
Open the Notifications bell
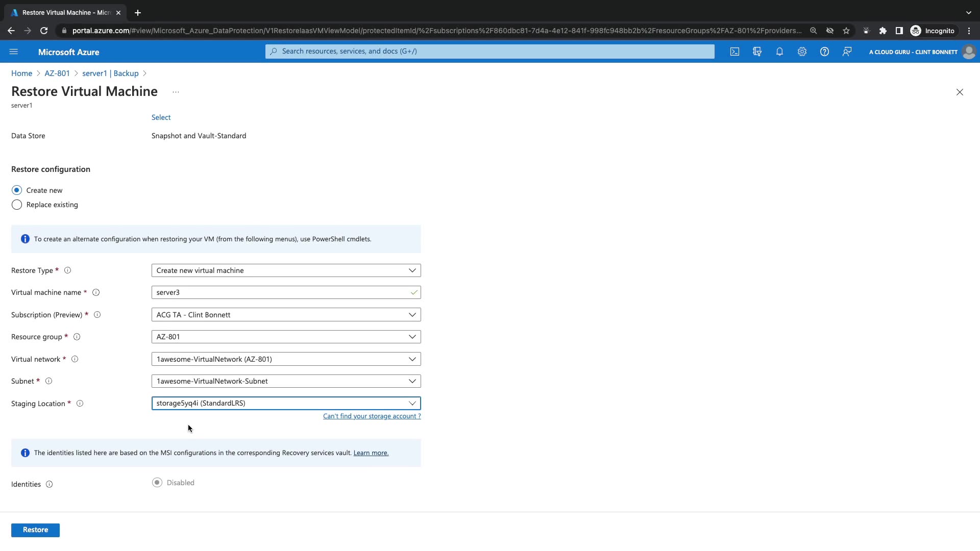[779, 52]
